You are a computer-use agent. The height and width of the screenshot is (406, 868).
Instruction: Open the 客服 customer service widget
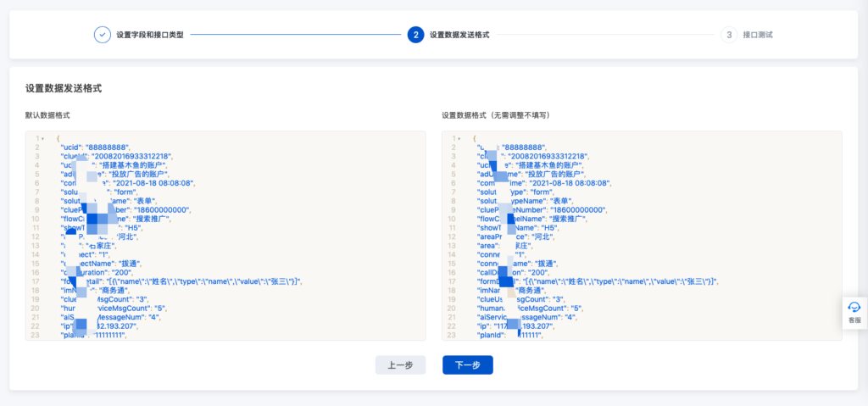[854, 313]
